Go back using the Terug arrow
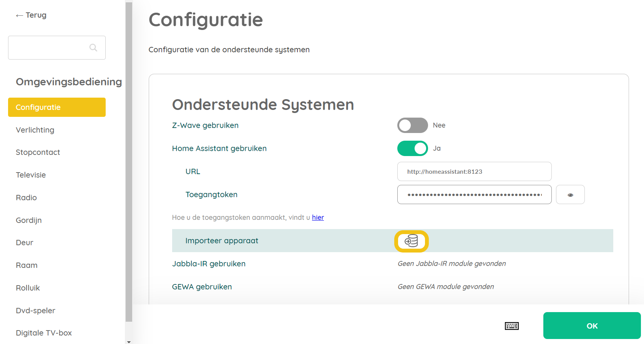Image resolution: width=644 pixels, height=344 pixels. tap(31, 15)
